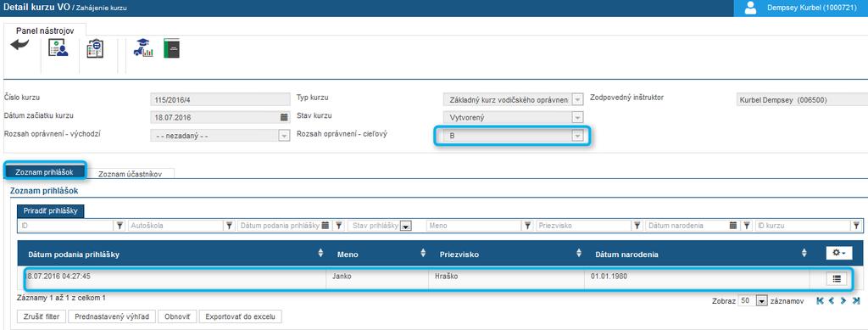Go to next page of records
Image resolution: width=868 pixels, height=330 pixels.
pyautogui.click(x=843, y=300)
